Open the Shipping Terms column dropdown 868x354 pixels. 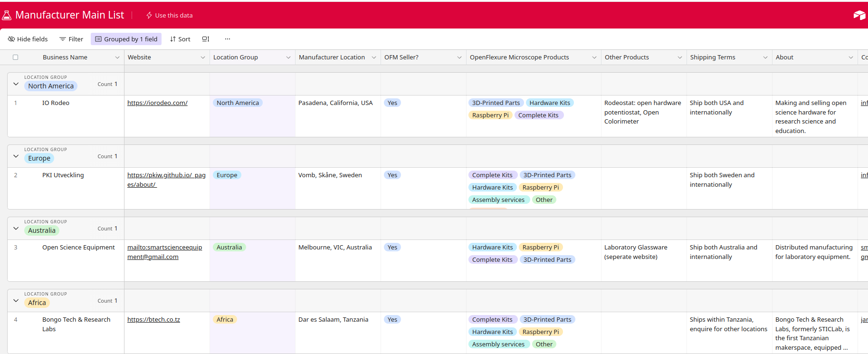click(765, 57)
